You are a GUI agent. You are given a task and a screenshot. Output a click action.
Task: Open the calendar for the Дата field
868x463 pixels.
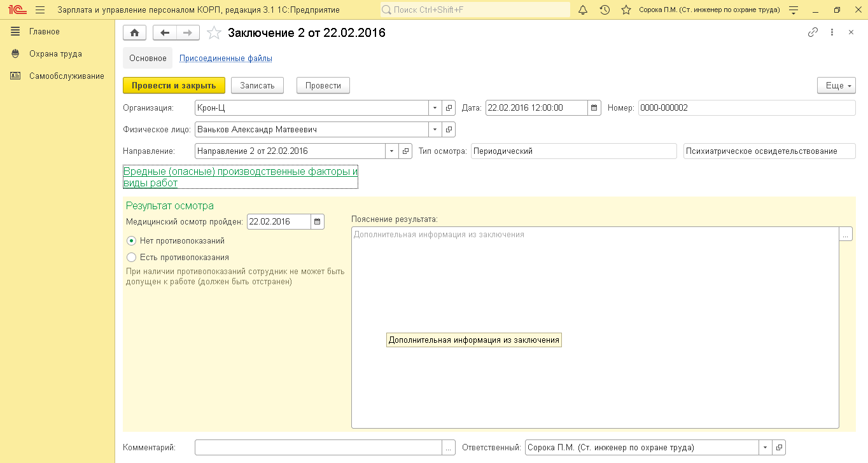pos(594,108)
